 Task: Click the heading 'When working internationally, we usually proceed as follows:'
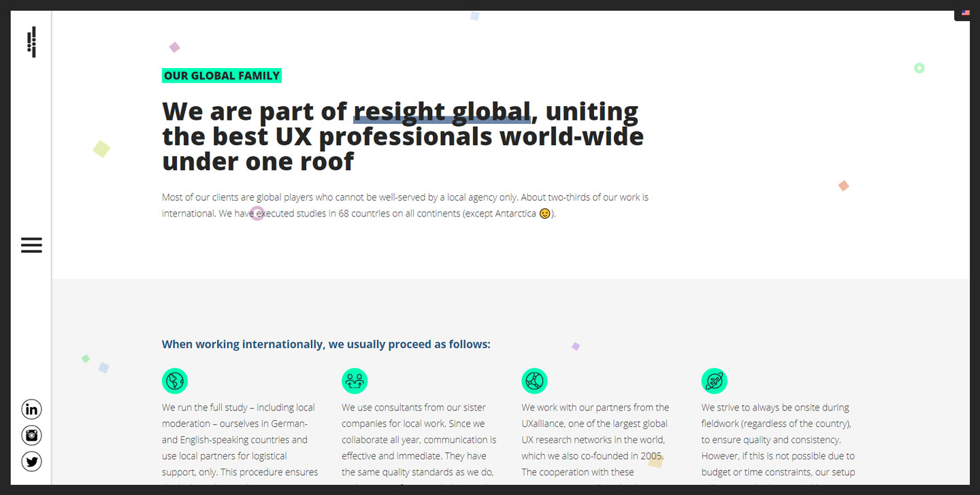(x=326, y=345)
